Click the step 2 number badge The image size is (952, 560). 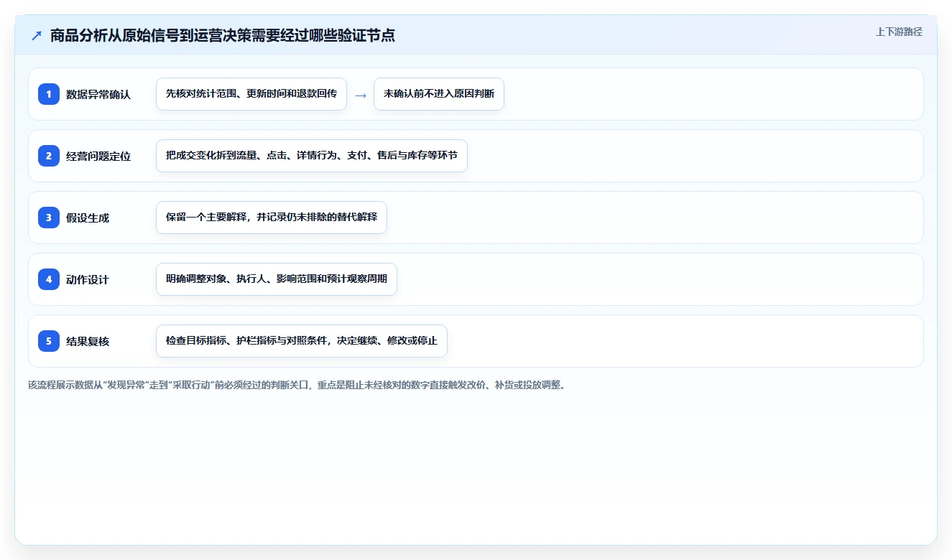(x=49, y=155)
